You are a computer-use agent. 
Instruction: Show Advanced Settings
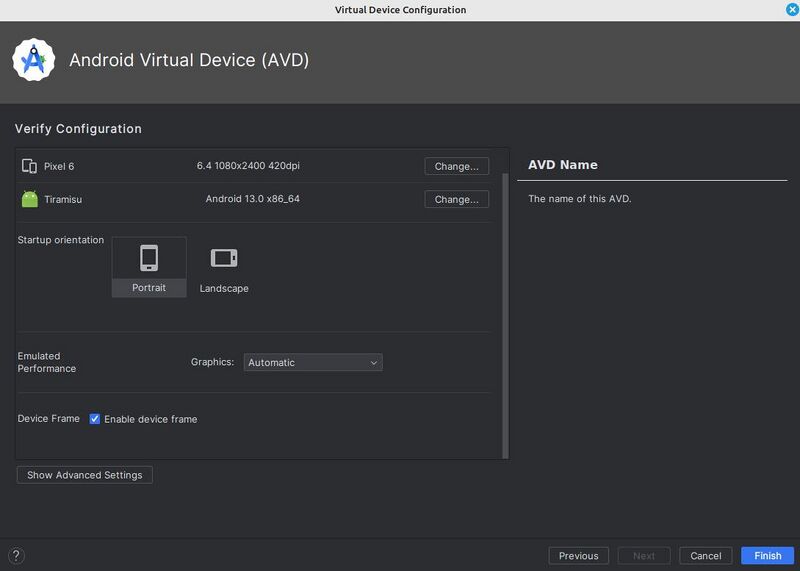click(x=85, y=475)
